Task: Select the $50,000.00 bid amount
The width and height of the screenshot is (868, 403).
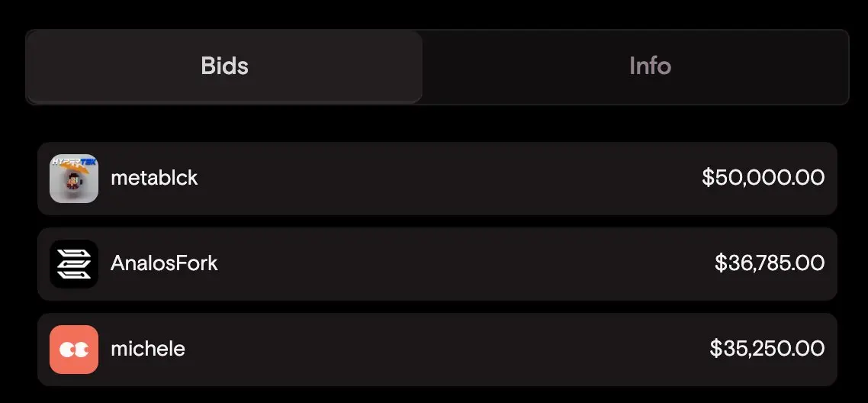Action: (x=764, y=178)
